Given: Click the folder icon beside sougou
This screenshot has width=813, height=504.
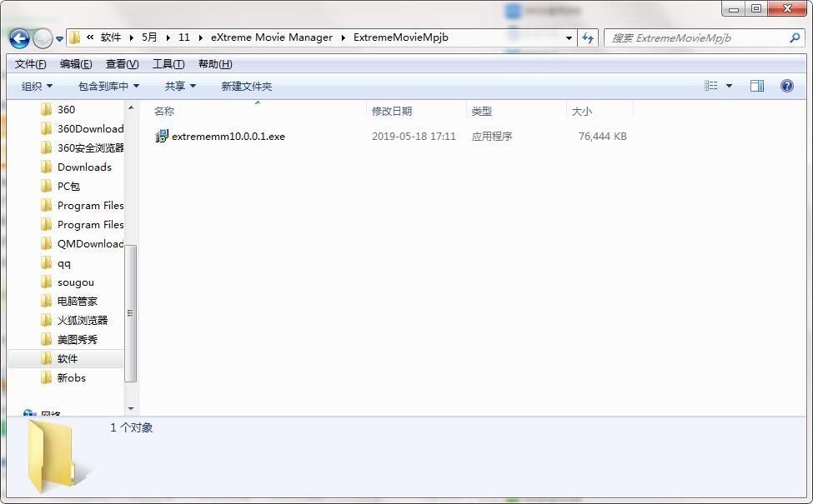Looking at the screenshot, I should point(46,282).
